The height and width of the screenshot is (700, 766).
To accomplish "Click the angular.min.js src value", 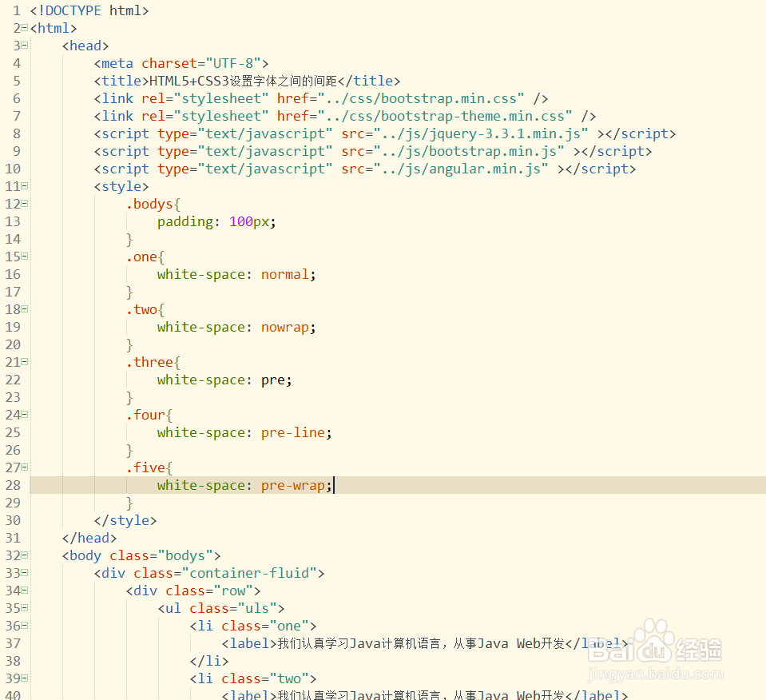I will point(461,169).
